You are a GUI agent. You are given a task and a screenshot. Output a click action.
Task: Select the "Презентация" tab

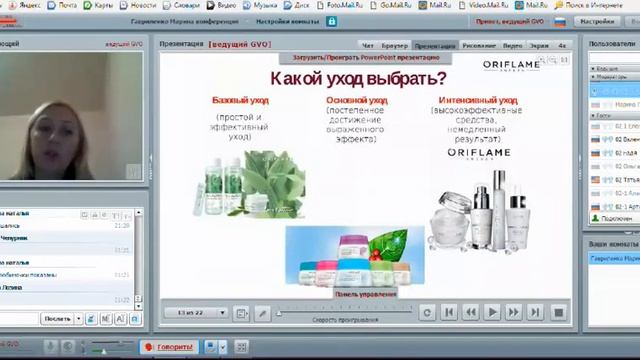(x=435, y=46)
